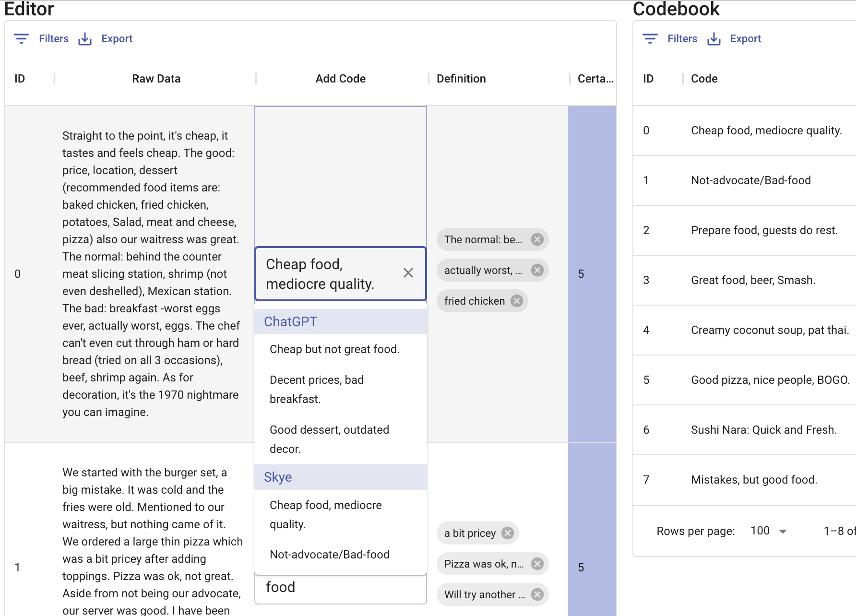Open the Rows per page dropdown
Viewport: 856px width, 616px height.
(x=769, y=531)
